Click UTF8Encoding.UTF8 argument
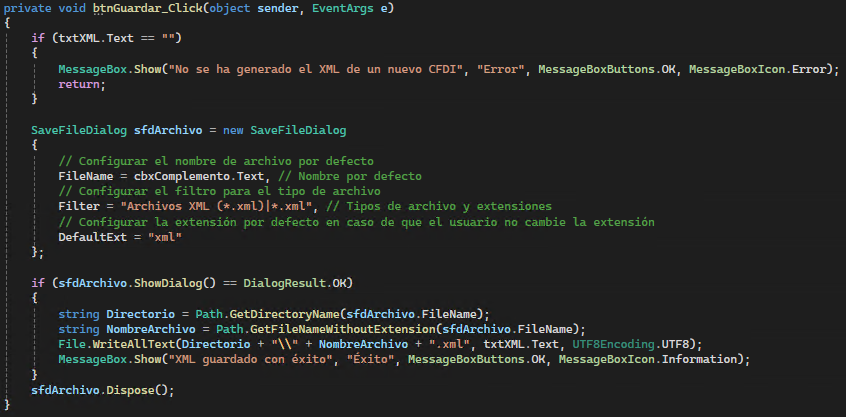 tap(628, 344)
